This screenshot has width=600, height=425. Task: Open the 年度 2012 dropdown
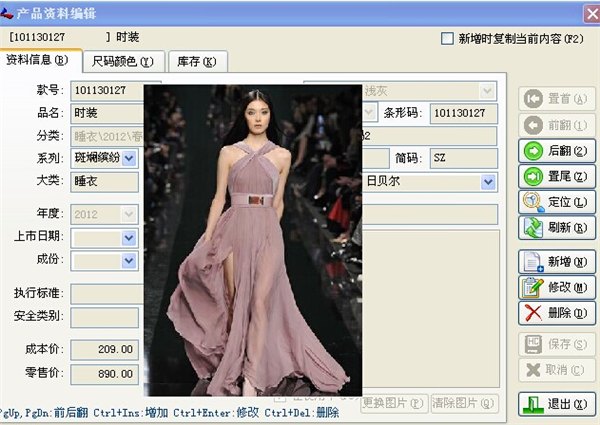pos(129,214)
